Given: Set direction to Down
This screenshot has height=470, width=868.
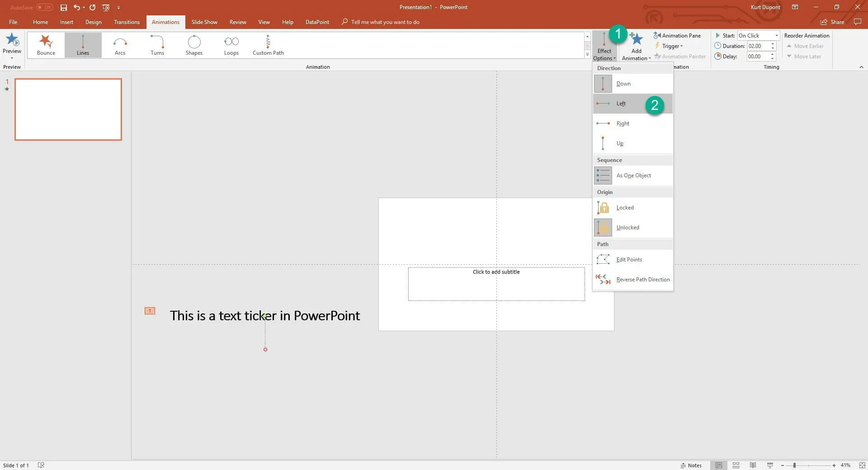Looking at the screenshot, I should click(x=633, y=84).
